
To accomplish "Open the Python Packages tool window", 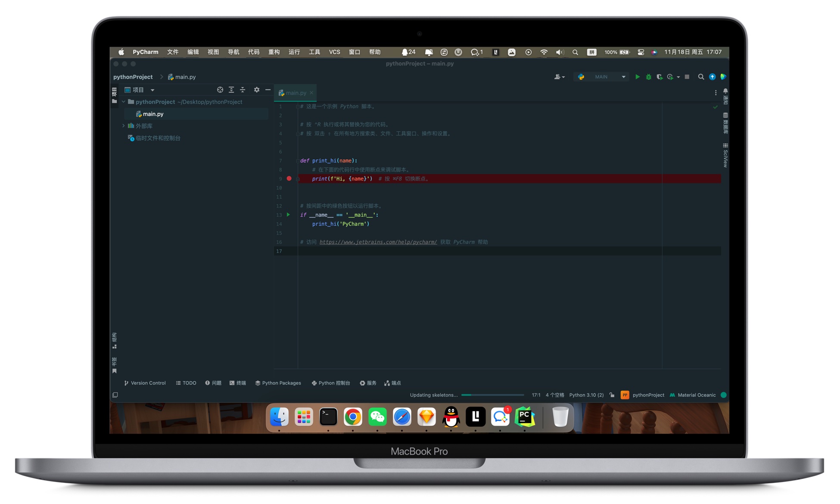I will pos(278,383).
